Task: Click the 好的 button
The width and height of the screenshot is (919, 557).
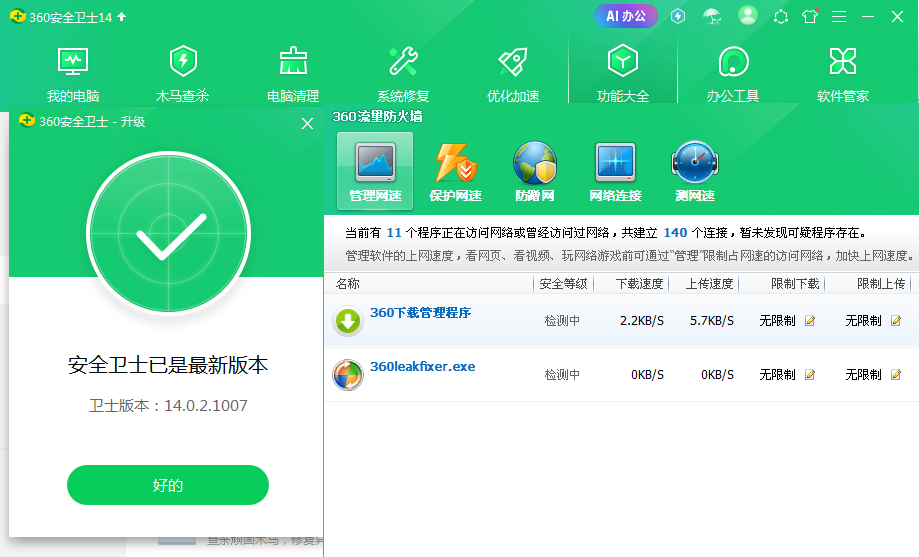Action: [x=168, y=485]
